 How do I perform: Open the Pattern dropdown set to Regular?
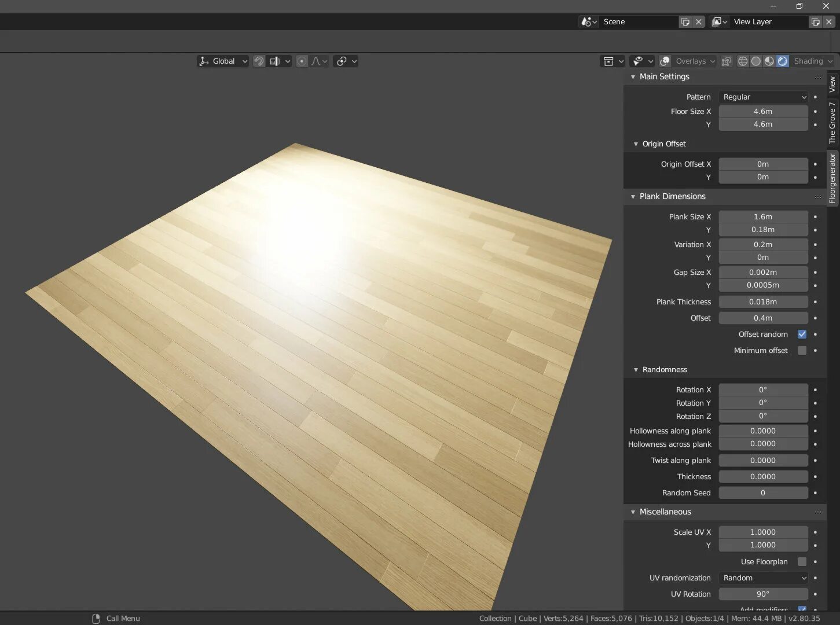[x=763, y=97]
